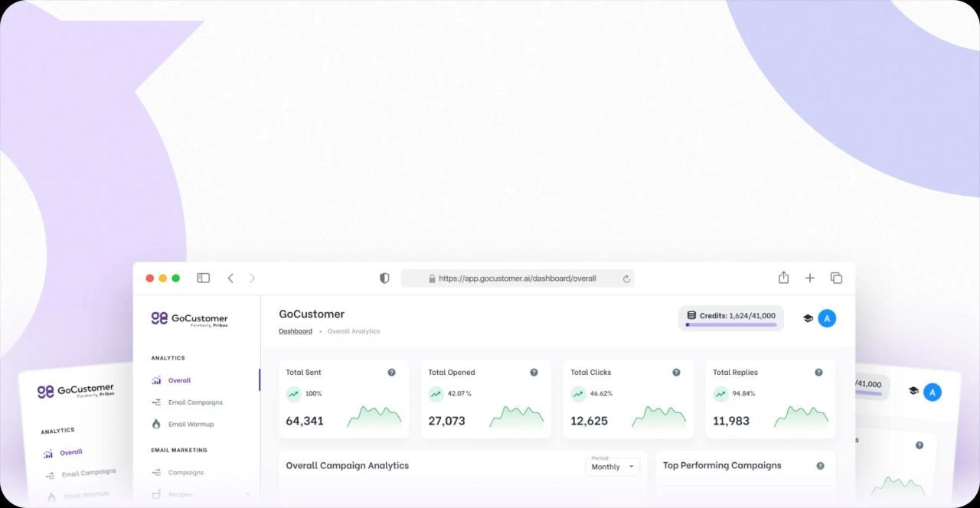Viewport: 980px width, 508px height.
Task: Show tab overview icon
Action: tap(836, 278)
